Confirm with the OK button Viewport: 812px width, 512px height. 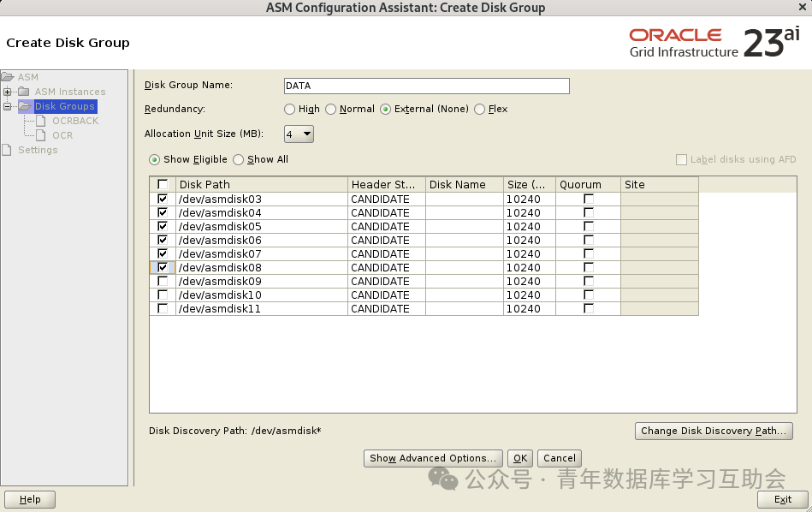(520, 458)
